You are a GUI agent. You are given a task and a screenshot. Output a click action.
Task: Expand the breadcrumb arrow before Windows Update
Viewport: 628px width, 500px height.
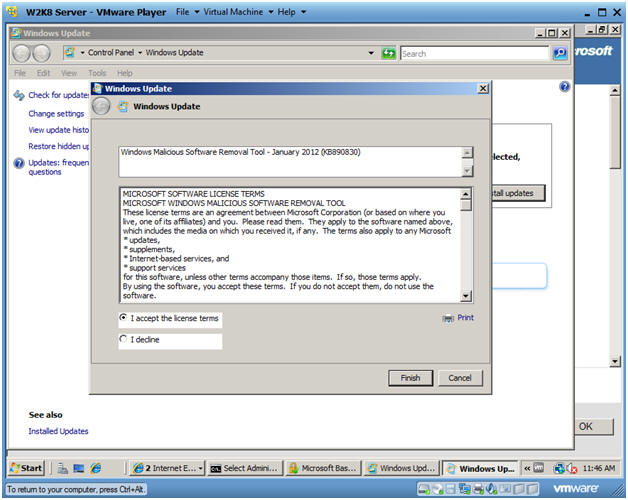coord(140,53)
